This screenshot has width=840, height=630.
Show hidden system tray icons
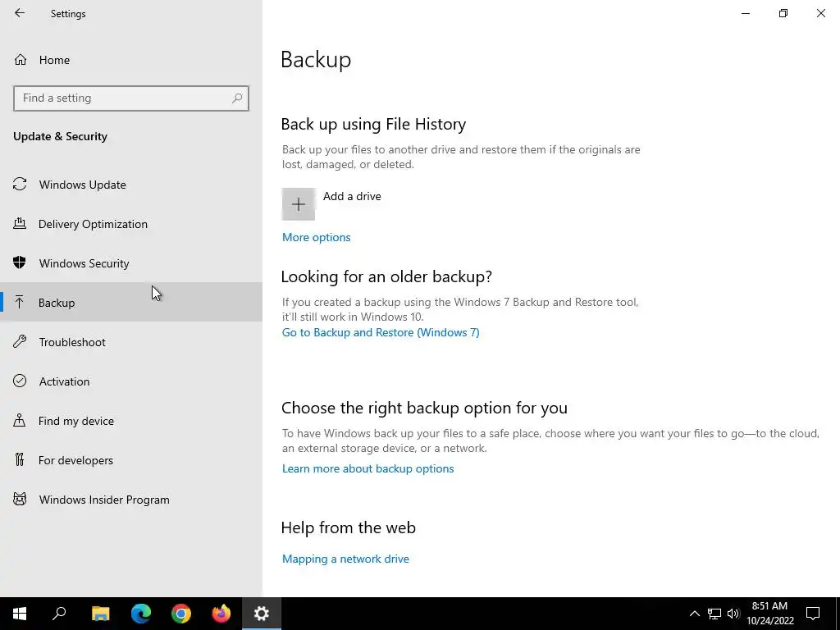(694, 614)
